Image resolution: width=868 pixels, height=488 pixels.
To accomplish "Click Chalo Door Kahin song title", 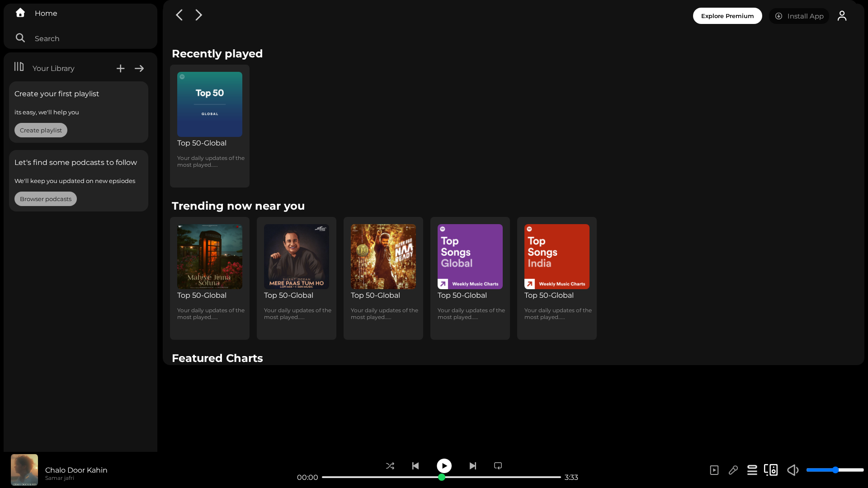I will click(x=76, y=470).
